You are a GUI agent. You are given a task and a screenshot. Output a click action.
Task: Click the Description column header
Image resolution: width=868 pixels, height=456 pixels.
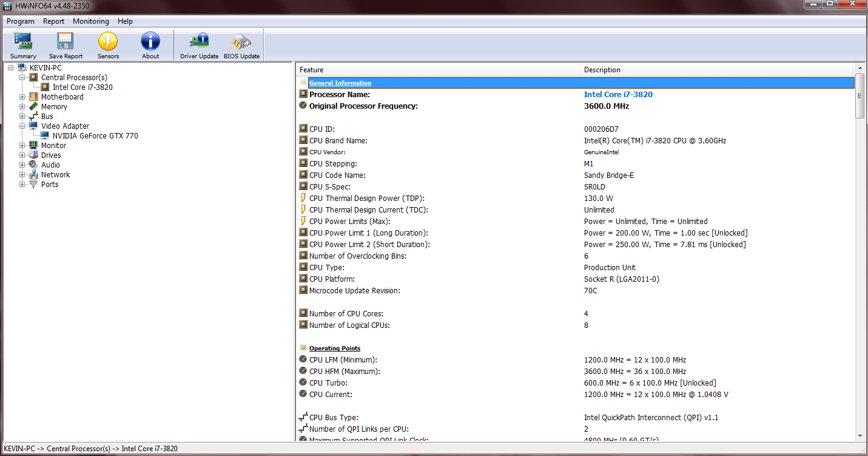point(718,70)
